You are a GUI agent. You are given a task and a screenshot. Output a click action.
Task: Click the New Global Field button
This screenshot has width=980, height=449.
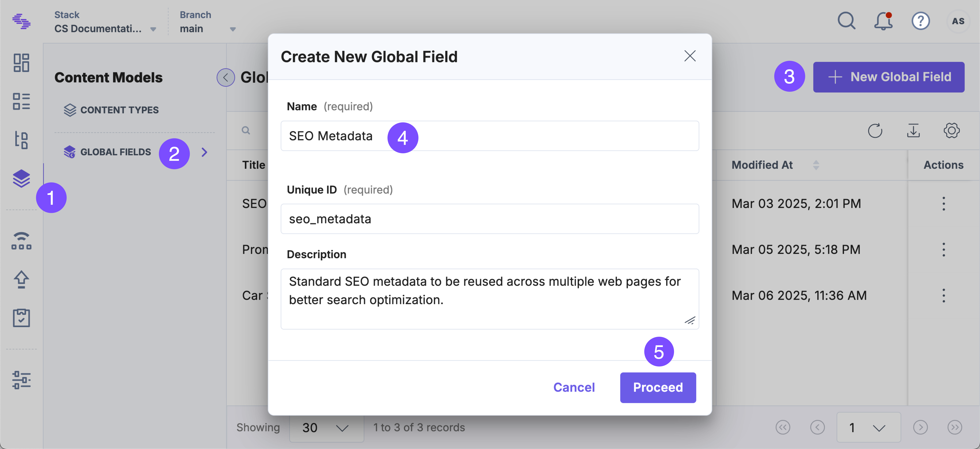(888, 77)
